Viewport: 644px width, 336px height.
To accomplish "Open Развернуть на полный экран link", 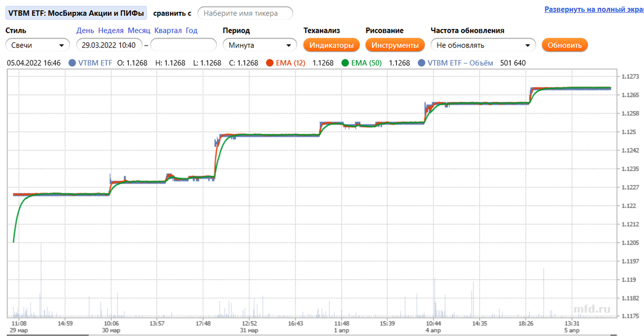I will (x=594, y=9).
